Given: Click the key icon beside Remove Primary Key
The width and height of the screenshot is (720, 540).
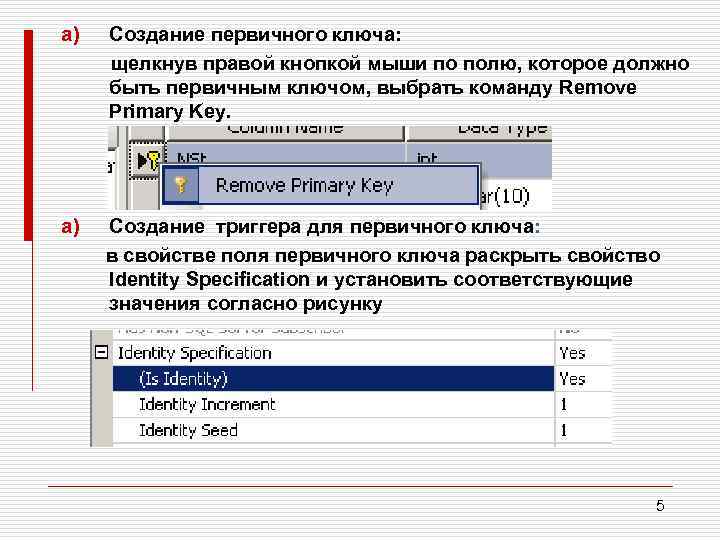Looking at the screenshot, I should pyautogui.click(x=180, y=185).
